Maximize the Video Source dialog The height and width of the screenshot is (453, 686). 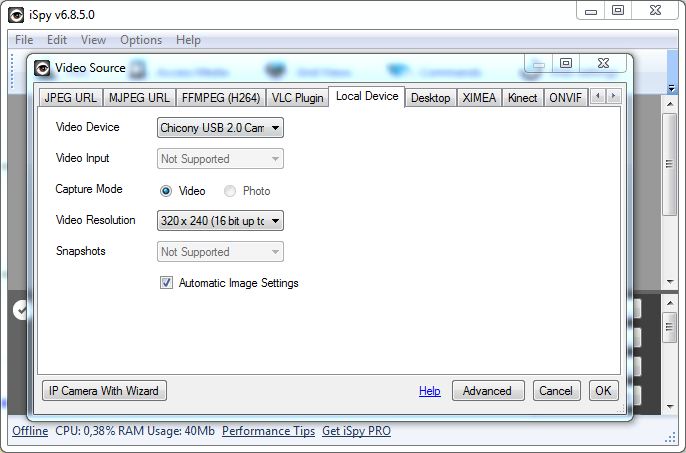coord(566,63)
